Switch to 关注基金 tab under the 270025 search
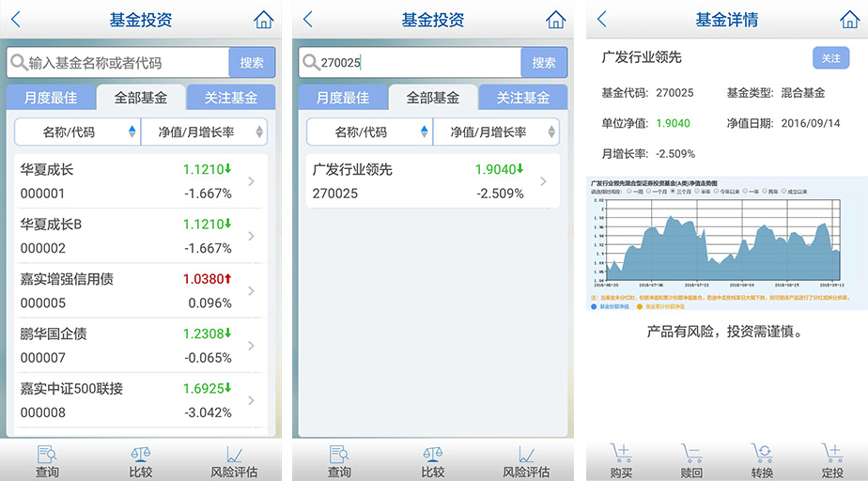The height and width of the screenshot is (481, 868). (x=522, y=98)
